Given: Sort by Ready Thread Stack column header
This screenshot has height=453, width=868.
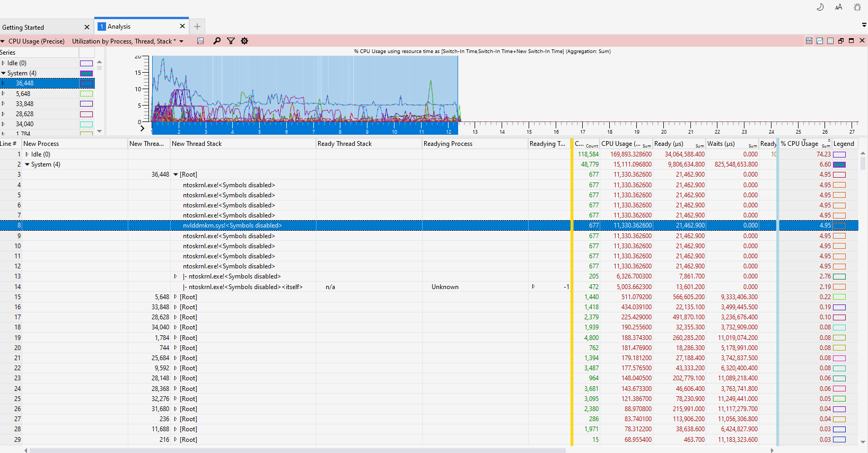Looking at the screenshot, I should pyautogui.click(x=369, y=144).
